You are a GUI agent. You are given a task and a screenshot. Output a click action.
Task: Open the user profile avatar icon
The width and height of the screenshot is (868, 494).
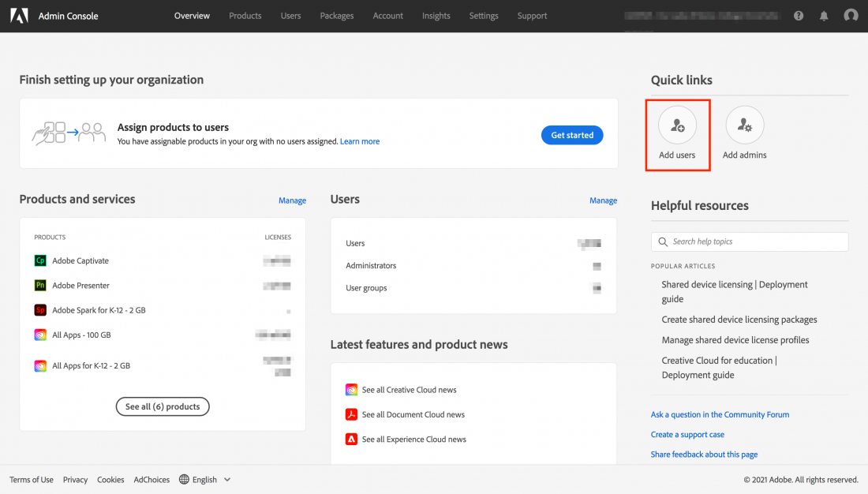pyautogui.click(x=851, y=16)
